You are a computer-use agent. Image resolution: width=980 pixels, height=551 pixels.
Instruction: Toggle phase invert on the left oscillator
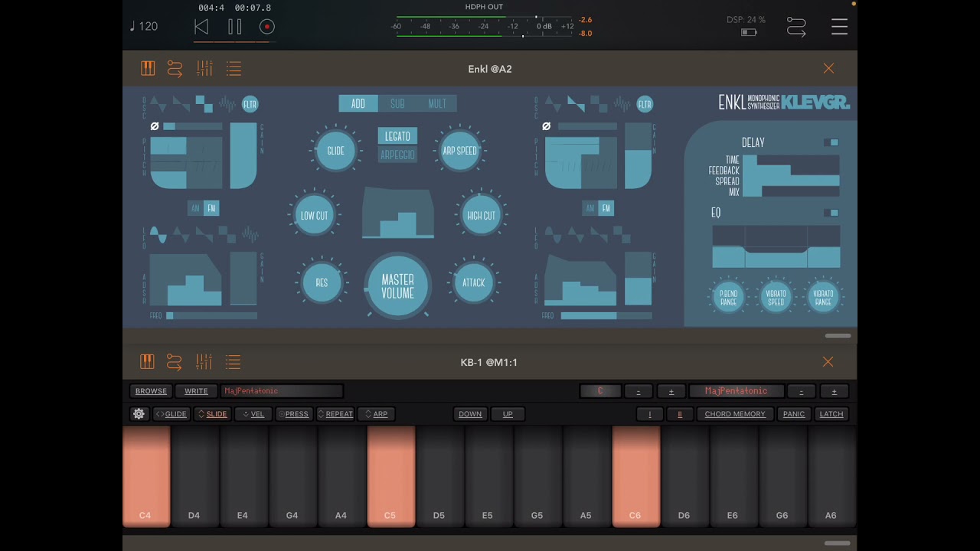tap(155, 126)
